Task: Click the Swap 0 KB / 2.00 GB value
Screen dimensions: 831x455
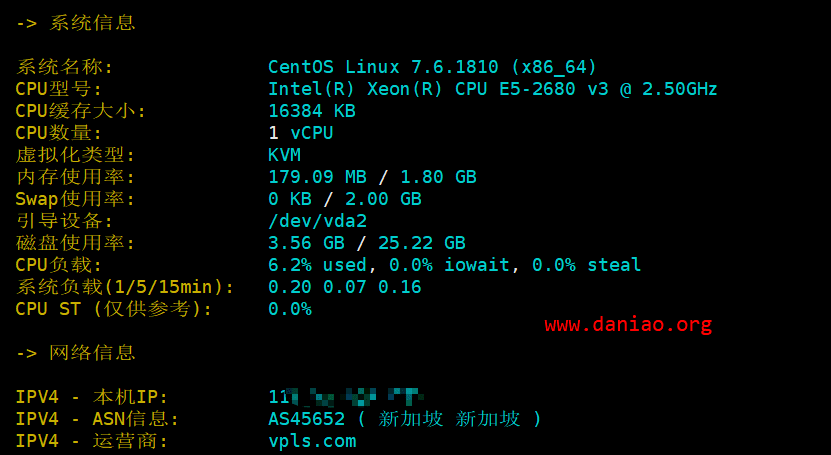Action: (344, 199)
